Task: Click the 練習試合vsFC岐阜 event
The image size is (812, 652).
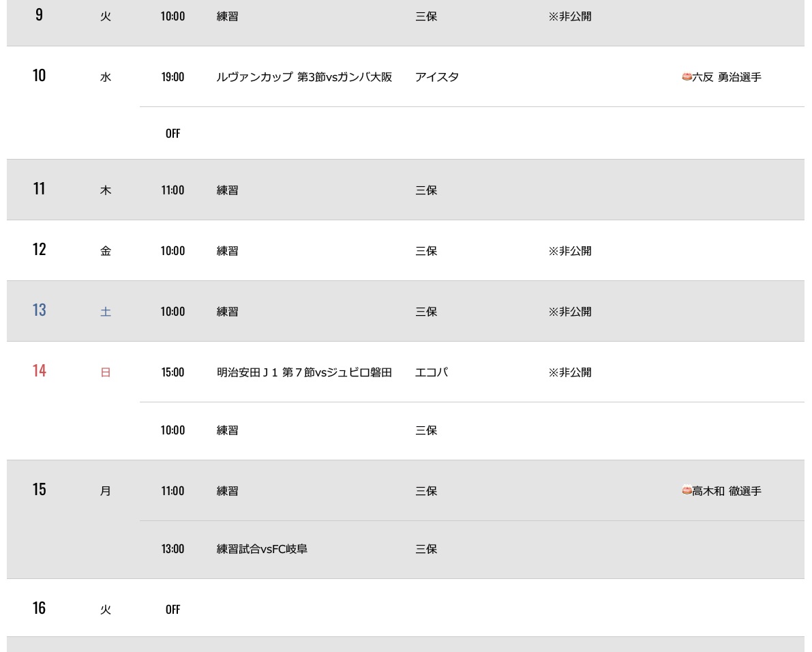Action: pos(262,549)
